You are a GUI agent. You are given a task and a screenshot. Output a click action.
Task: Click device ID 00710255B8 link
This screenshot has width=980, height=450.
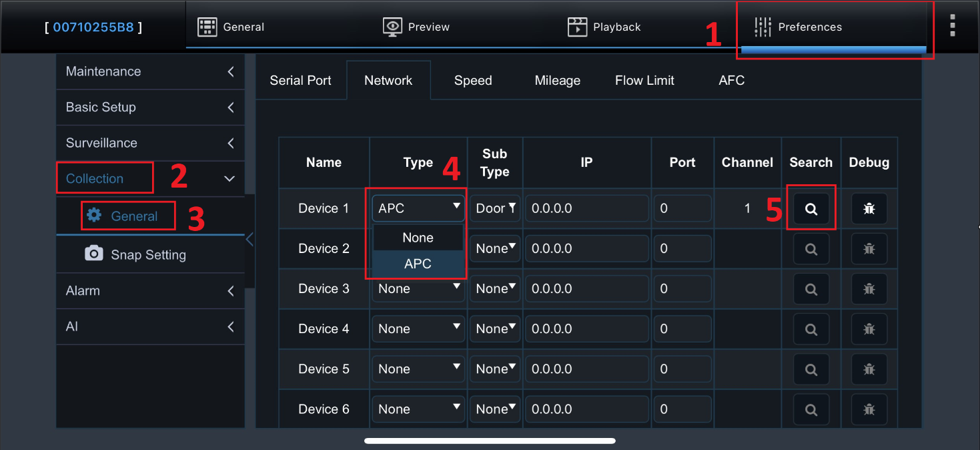point(93,27)
